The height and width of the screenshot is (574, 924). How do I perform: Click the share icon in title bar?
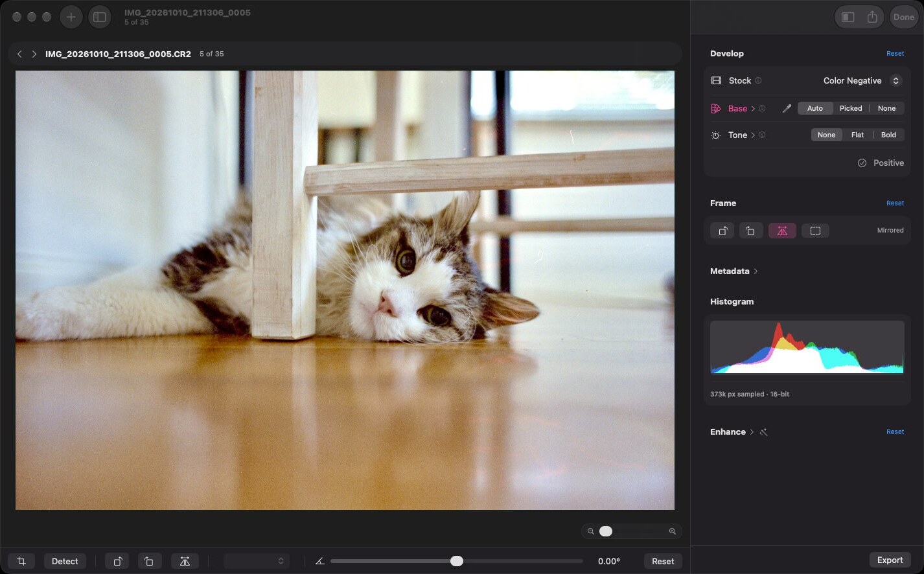pos(872,17)
